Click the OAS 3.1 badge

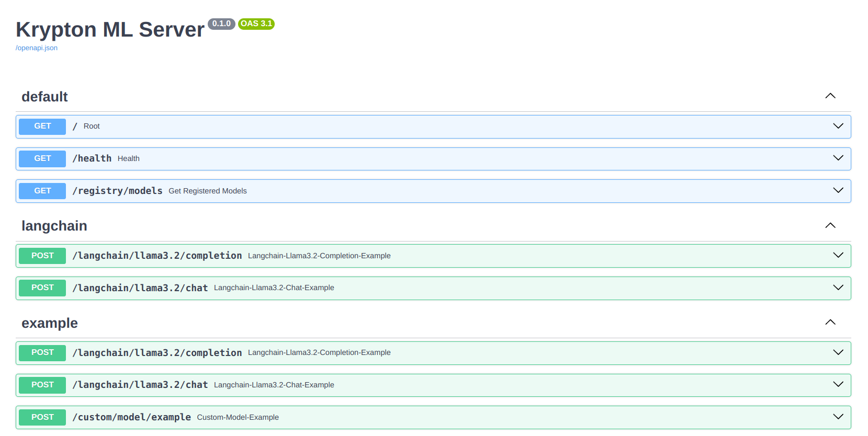[256, 24]
